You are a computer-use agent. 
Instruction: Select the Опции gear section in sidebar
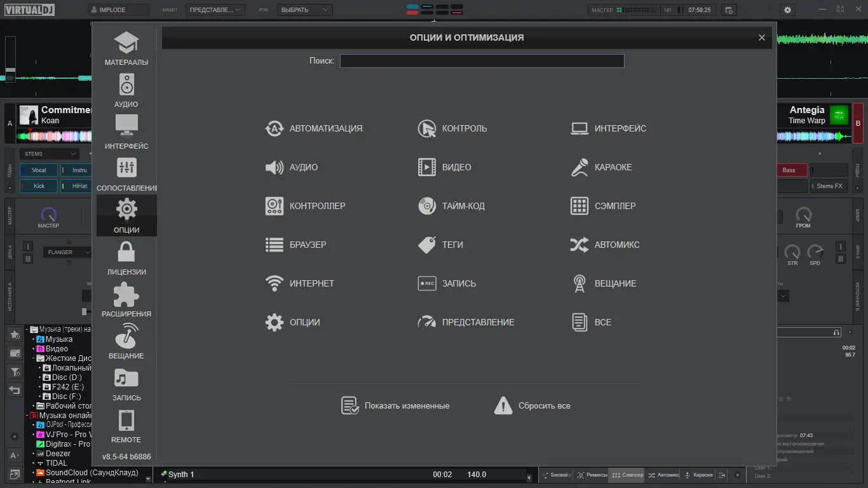pos(126,216)
